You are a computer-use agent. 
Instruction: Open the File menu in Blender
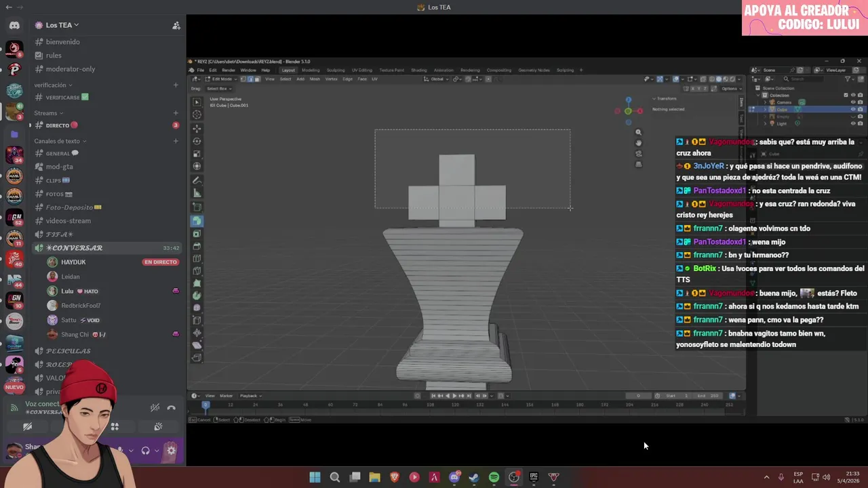pos(201,70)
